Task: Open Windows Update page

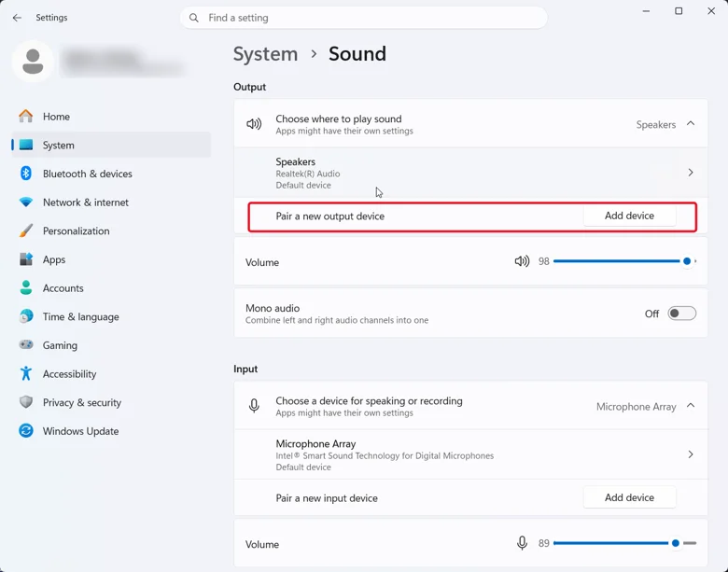Action: pyautogui.click(x=111, y=431)
